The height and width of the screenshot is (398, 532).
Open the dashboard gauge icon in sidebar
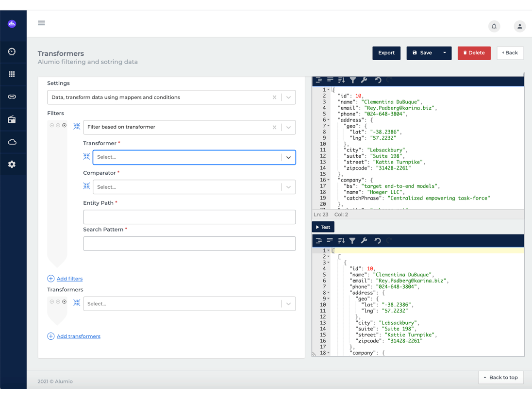coord(12,51)
